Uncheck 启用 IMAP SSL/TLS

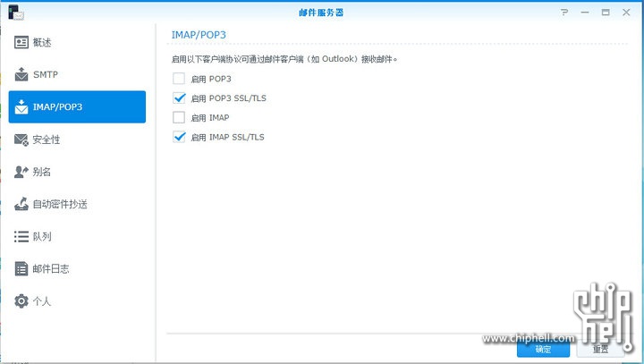pos(179,137)
